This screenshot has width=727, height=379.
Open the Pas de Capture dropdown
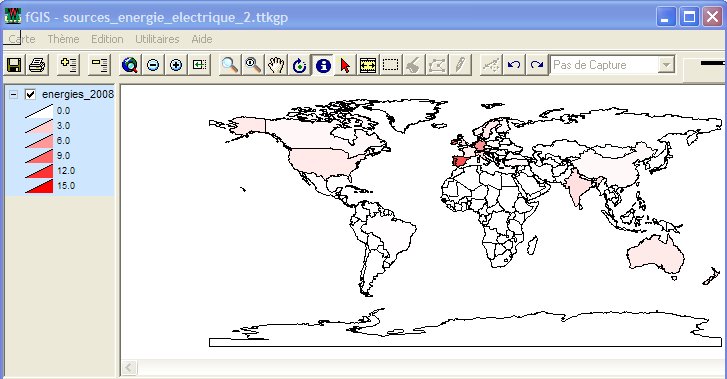click(666, 65)
